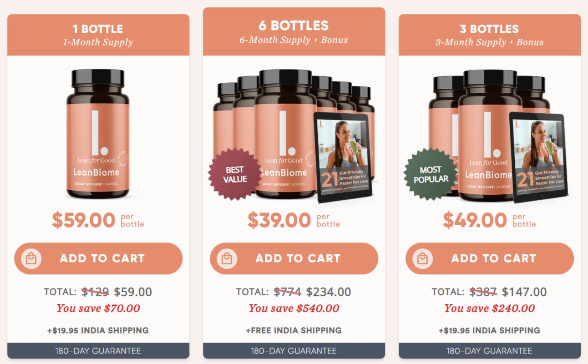The height and width of the screenshot is (364, 588).
Task: Add the 6 Bottles package to cart
Action: (294, 258)
